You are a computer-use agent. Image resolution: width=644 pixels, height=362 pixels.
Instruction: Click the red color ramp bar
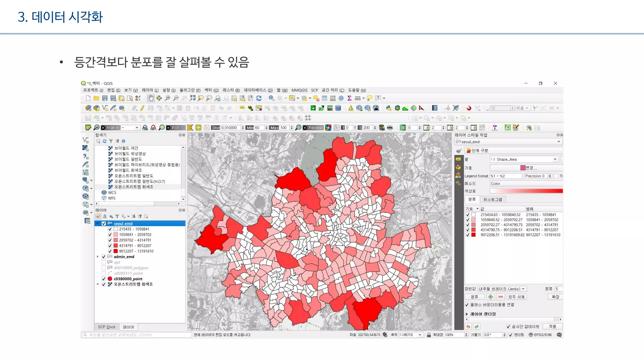[526, 191]
